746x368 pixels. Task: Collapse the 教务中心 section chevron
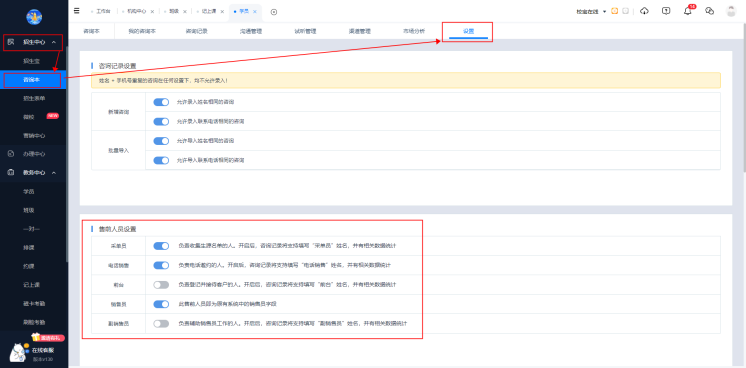coord(54,172)
